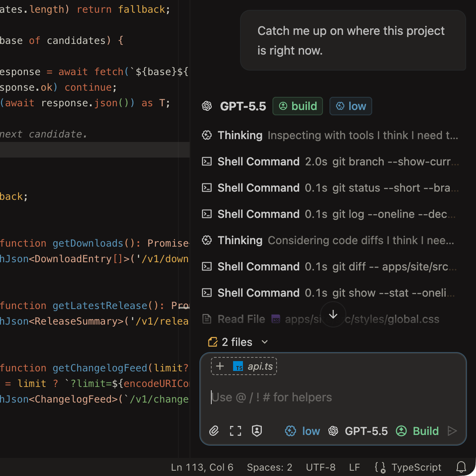The height and width of the screenshot is (476, 476).
Task: Click getChangelogFeed function name in editor
Action: 100,368
